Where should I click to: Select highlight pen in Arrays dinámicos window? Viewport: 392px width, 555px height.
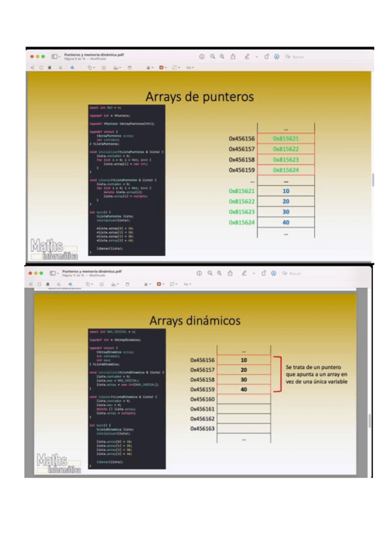(244, 274)
